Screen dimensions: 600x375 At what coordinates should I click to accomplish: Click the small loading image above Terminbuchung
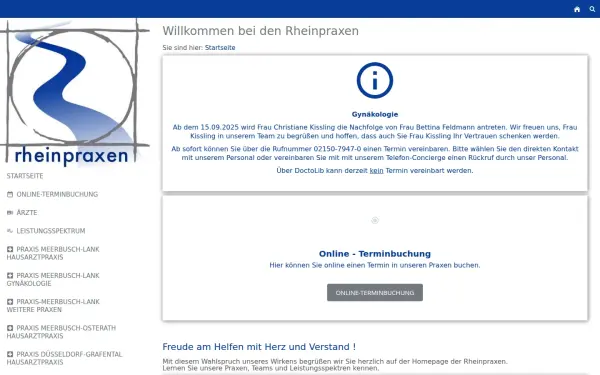375,220
